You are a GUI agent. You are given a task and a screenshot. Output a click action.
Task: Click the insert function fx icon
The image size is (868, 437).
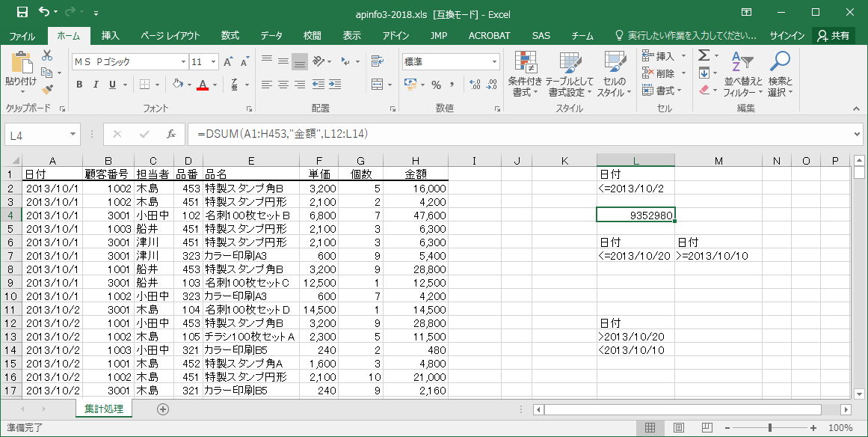tap(171, 135)
